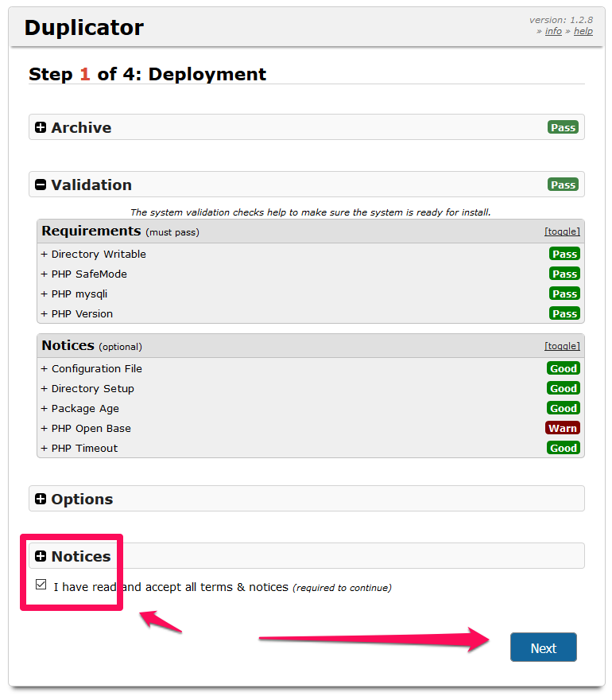
Task: Expand the Archive section plus icon
Action: (x=41, y=128)
